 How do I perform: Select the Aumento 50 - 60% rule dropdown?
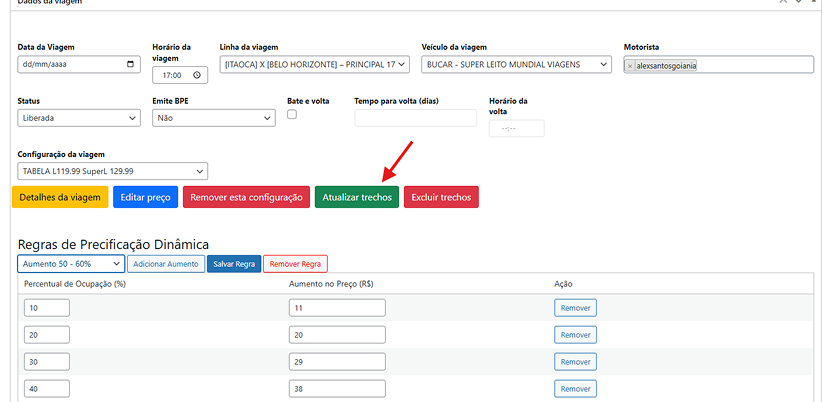click(70, 264)
